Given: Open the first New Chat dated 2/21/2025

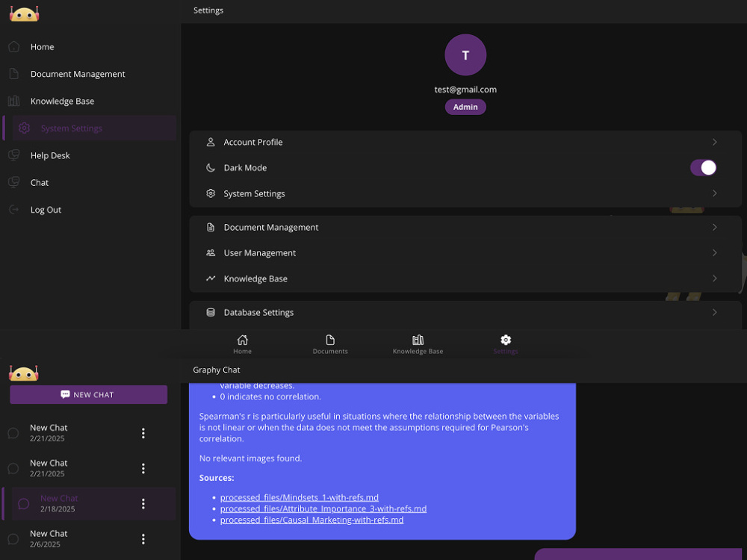Looking at the screenshot, I should [89, 433].
